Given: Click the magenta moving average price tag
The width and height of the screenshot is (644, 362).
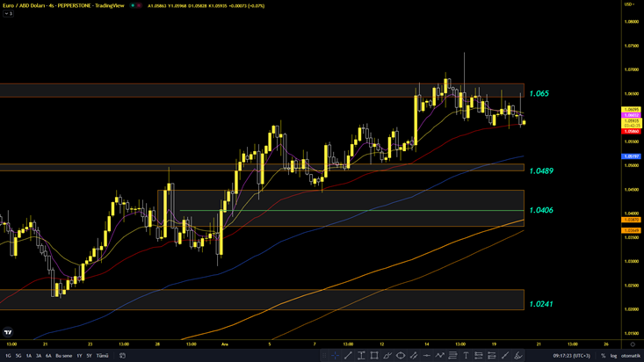Looking at the screenshot, I should click(x=632, y=115).
